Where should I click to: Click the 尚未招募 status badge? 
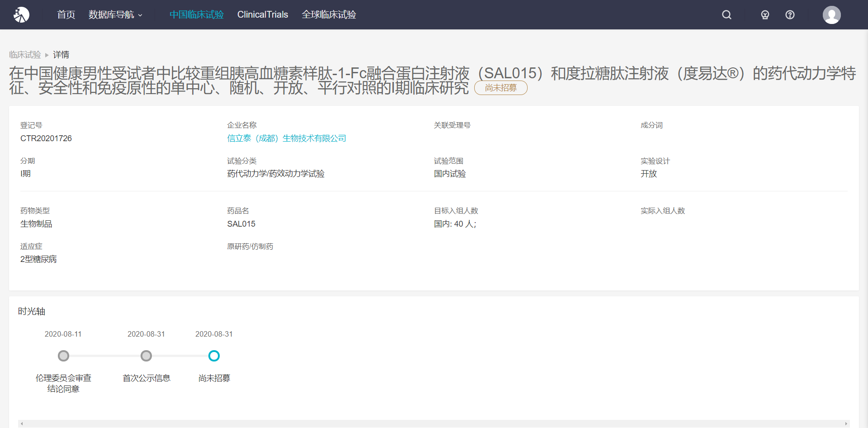[x=500, y=88]
